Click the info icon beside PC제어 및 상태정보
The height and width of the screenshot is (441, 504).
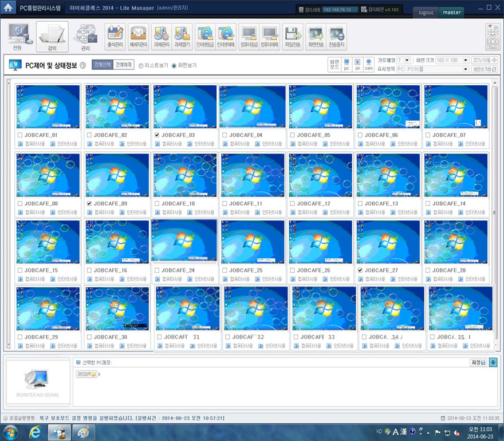[82, 65]
